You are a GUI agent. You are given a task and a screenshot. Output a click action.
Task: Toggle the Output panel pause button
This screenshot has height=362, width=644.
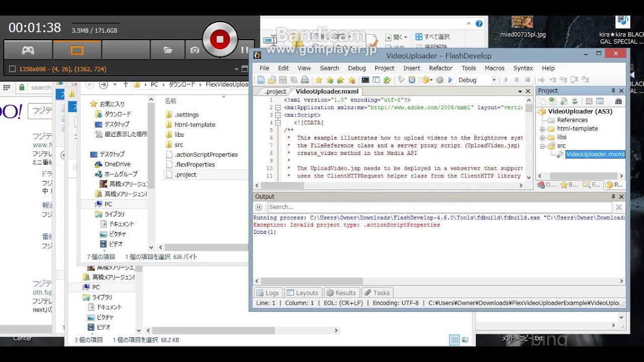(259, 207)
